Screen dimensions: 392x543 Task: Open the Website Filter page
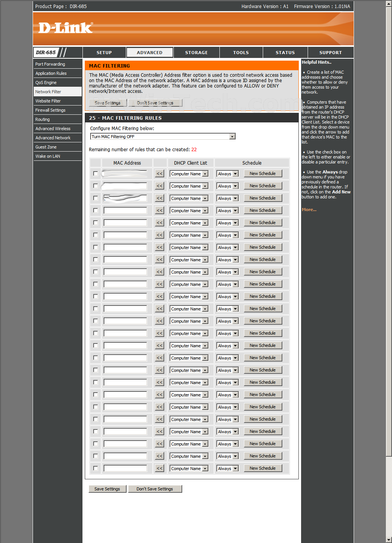[58, 101]
